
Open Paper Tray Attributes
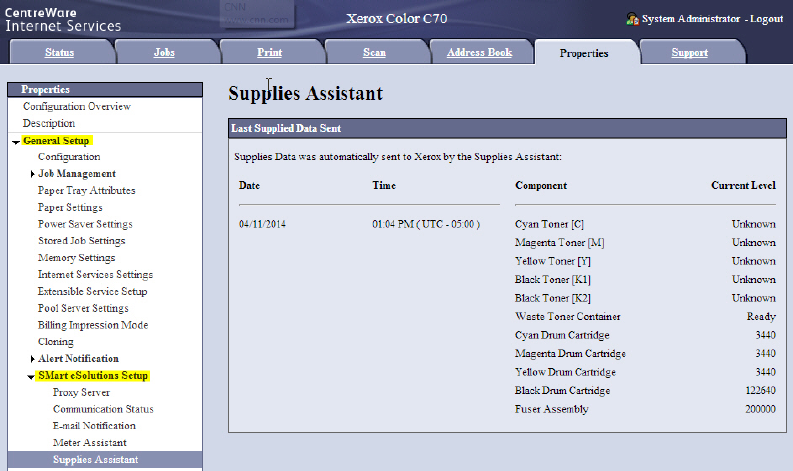(86, 191)
